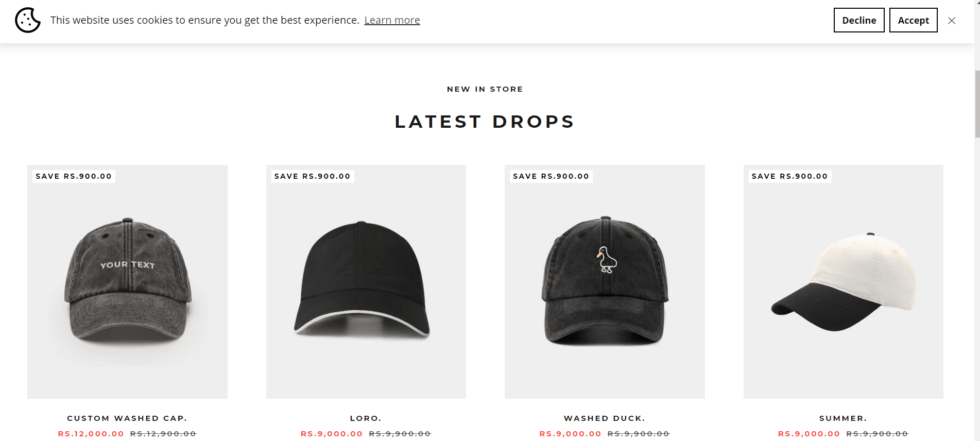View the Washed Duck cap image
Screen dimensions: 980x441
[605, 281]
